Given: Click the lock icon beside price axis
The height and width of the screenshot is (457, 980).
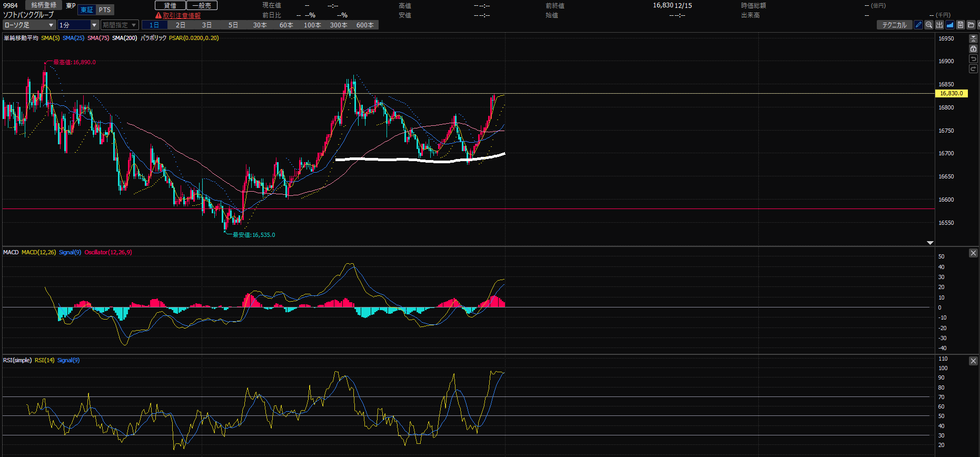Looking at the screenshot, I should pyautogui.click(x=973, y=49).
